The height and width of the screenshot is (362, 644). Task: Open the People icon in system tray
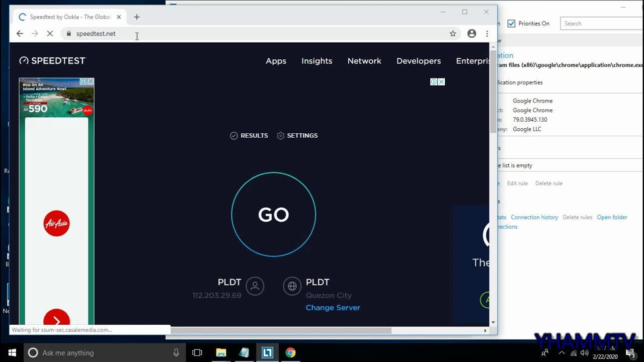pos(544,353)
